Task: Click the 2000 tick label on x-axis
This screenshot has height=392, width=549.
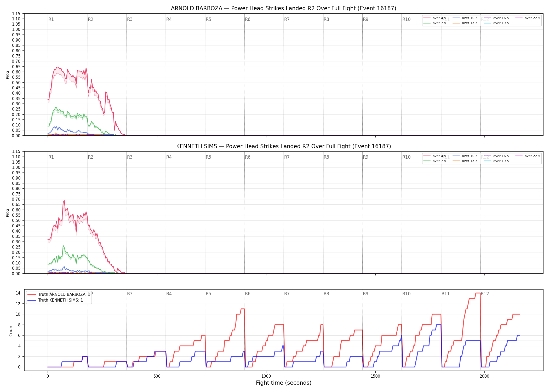Action: click(x=484, y=376)
